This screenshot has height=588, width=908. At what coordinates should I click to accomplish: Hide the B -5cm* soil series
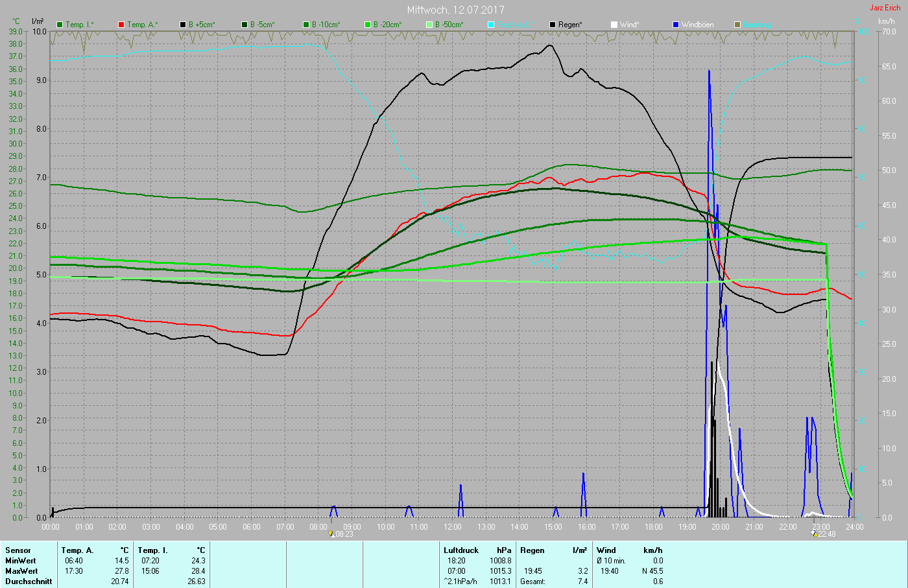(x=245, y=25)
